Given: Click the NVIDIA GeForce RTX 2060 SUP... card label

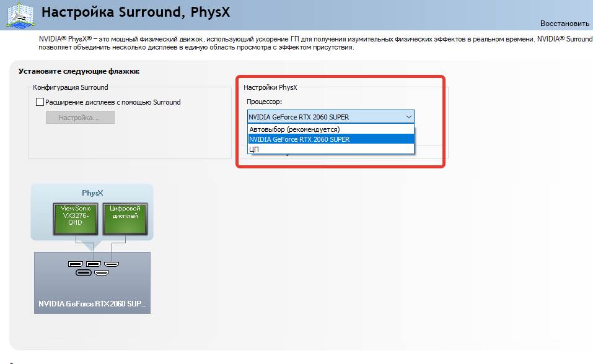Looking at the screenshot, I should pos(92,303).
